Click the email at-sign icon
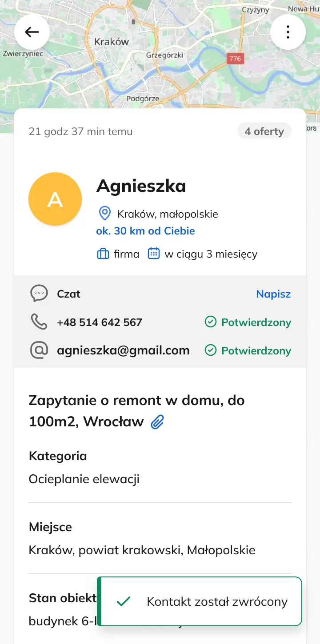The height and width of the screenshot is (644, 320). pyautogui.click(x=39, y=350)
